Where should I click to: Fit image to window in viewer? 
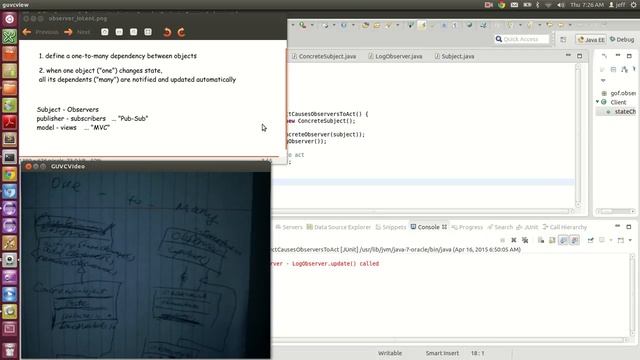click(148, 32)
